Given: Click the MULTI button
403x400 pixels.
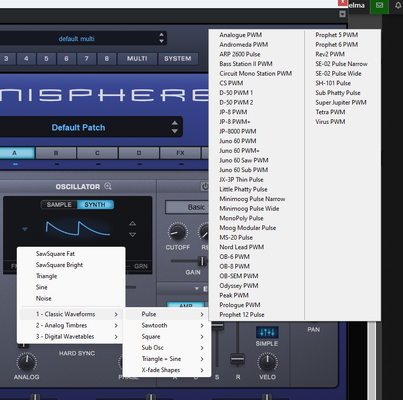Looking at the screenshot, I should pos(137,59).
